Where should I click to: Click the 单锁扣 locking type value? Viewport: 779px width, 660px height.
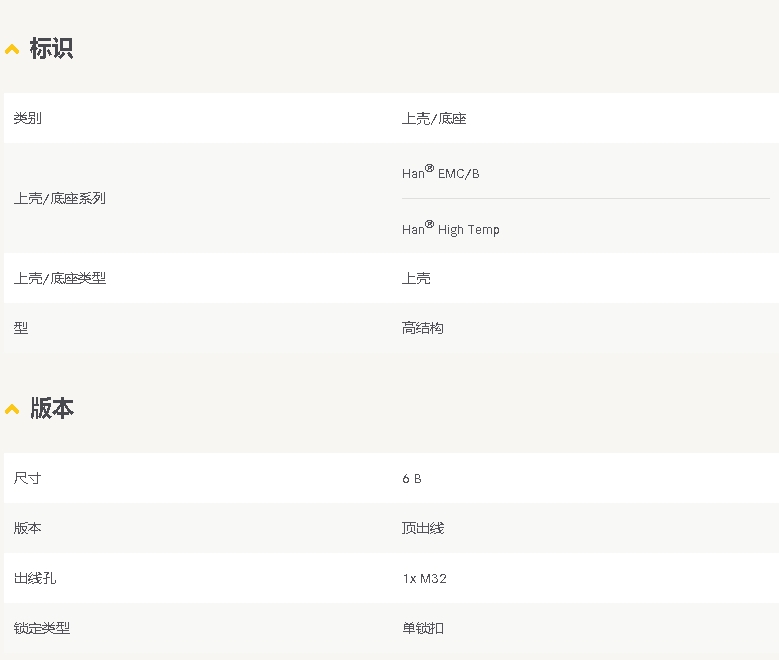click(x=423, y=628)
